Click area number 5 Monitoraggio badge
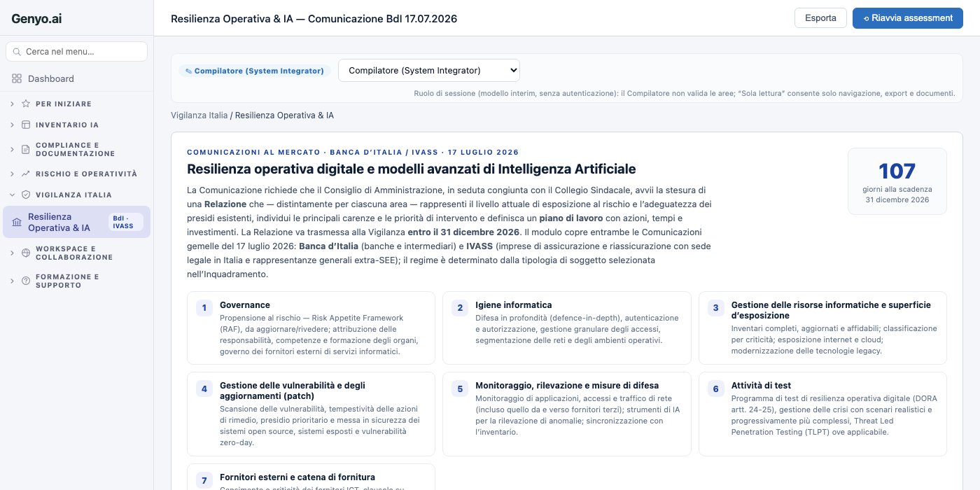The height and width of the screenshot is (490, 980). [x=460, y=388]
